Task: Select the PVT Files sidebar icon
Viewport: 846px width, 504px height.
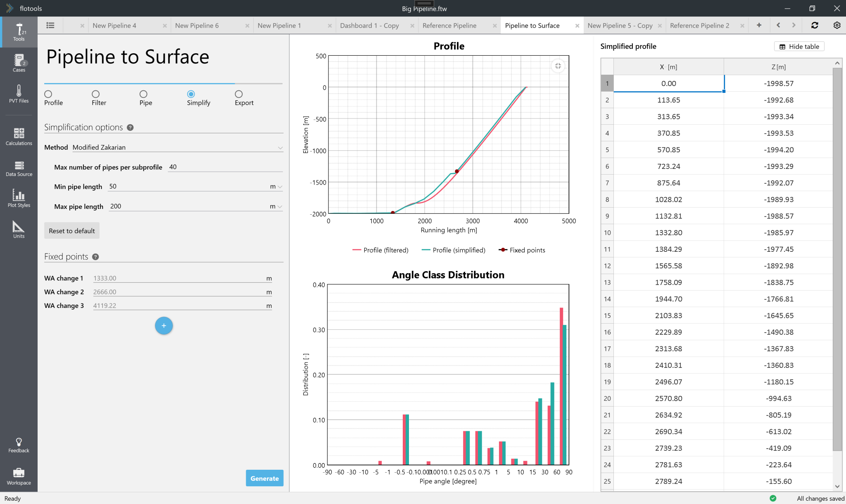Action: [x=19, y=93]
